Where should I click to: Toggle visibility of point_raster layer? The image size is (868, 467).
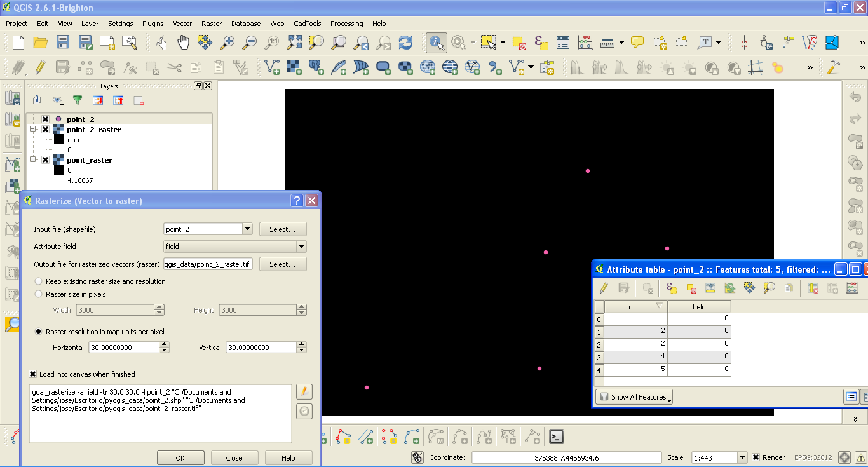(45, 160)
